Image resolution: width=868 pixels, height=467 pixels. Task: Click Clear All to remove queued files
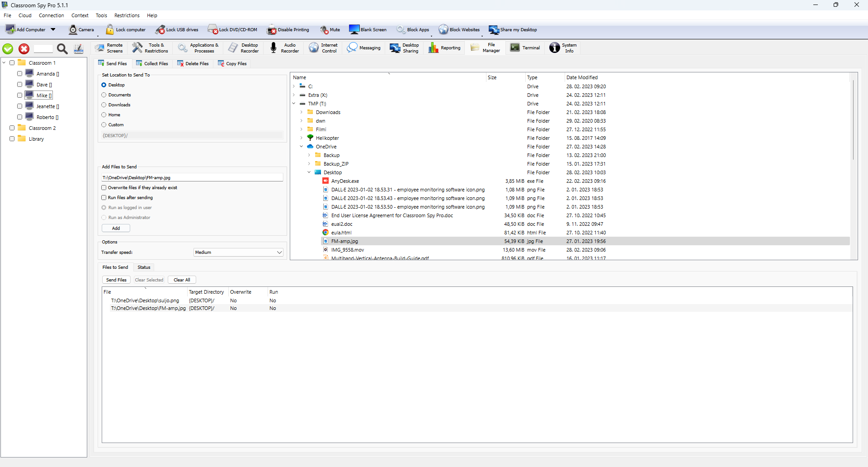181,280
